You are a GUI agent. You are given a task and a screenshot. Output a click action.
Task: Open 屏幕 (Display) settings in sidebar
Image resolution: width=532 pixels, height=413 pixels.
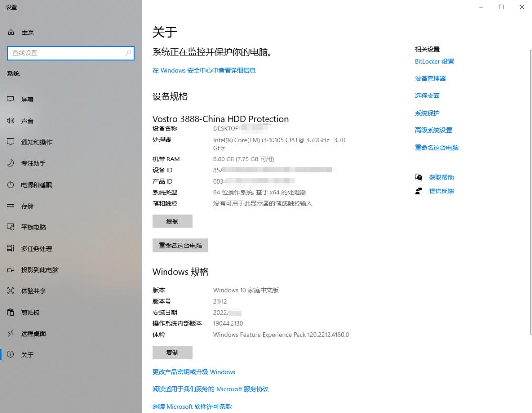tap(28, 99)
